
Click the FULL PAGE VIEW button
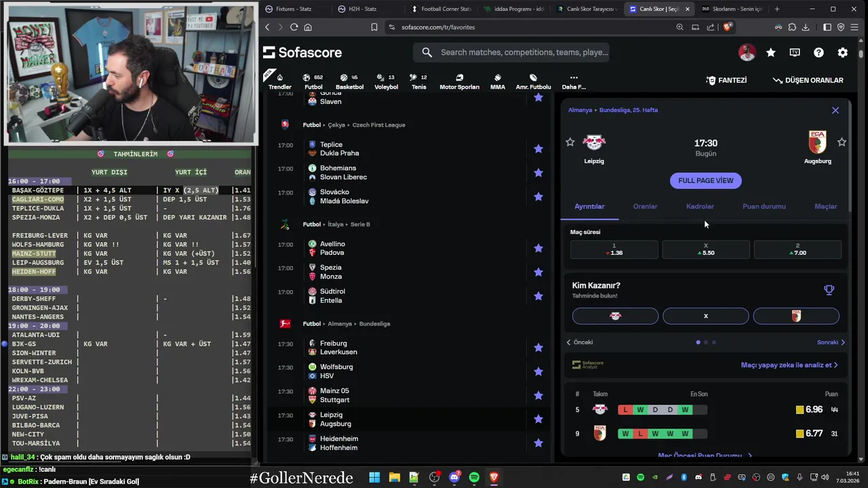coord(706,180)
